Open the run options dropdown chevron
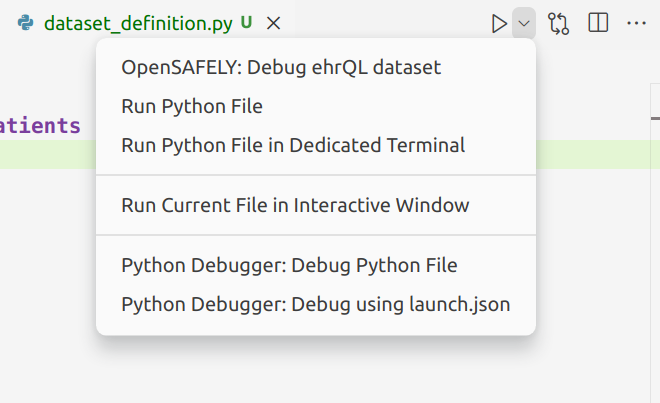Viewport: 660px width, 403px height. (524, 23)
